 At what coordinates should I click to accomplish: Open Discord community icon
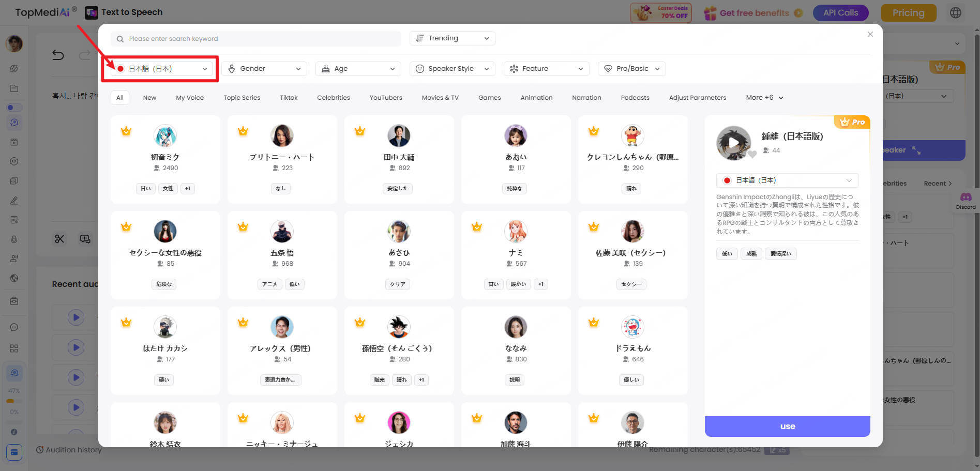(966, 197)
